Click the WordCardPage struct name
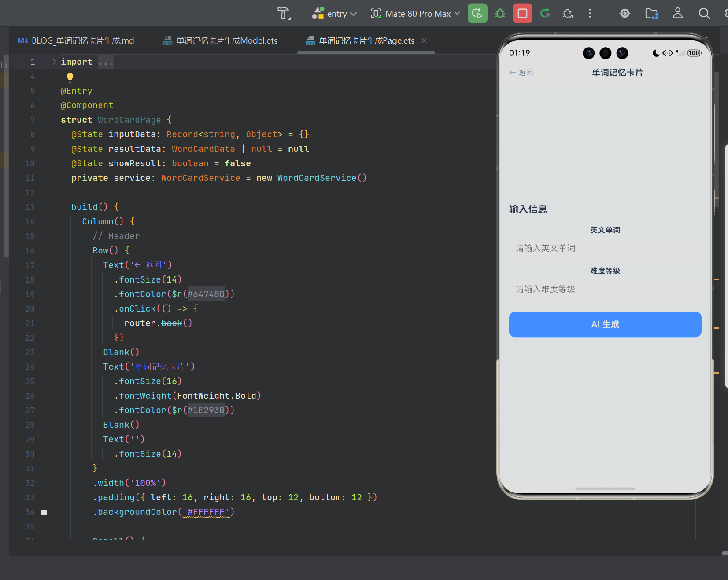Screen dimensions: 728x580 click(x=129, y=120)
